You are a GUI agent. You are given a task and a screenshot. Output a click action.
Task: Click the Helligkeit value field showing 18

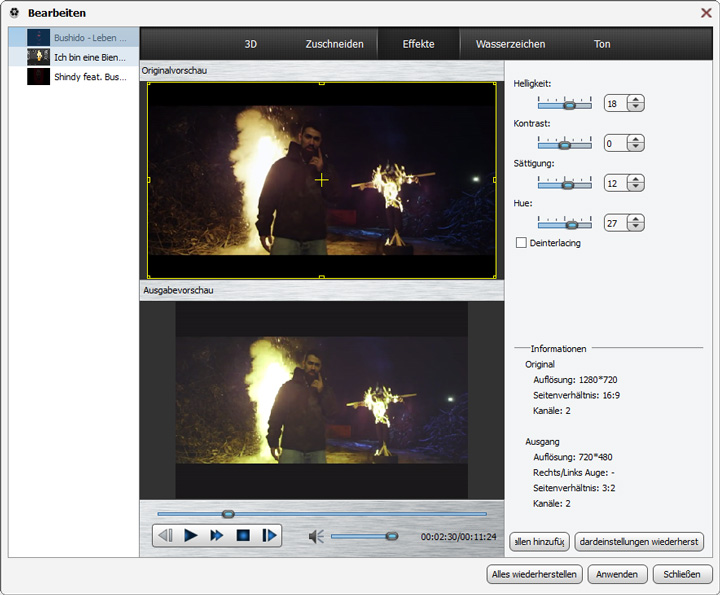tap(616, 103)
